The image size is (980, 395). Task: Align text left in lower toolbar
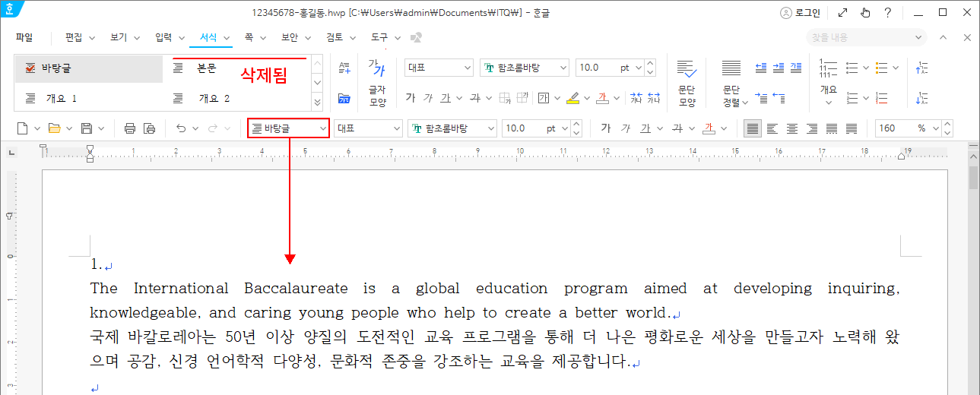[772, 128]
